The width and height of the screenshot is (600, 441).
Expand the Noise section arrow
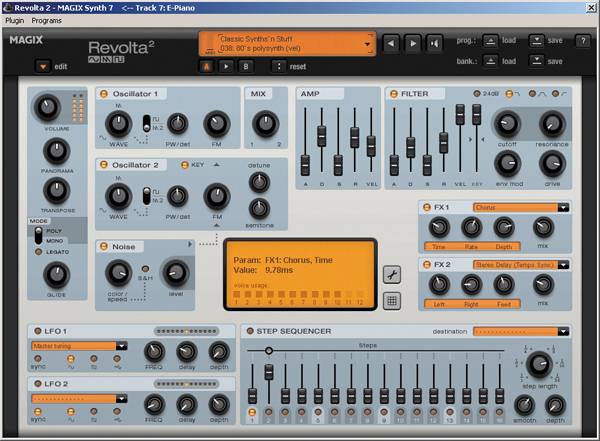pos(190,244)
